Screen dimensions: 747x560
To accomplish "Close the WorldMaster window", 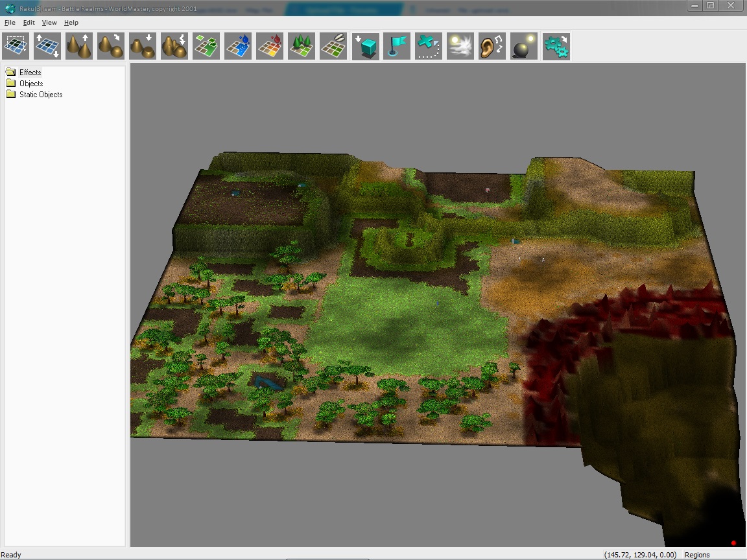I will click(731, 6).
